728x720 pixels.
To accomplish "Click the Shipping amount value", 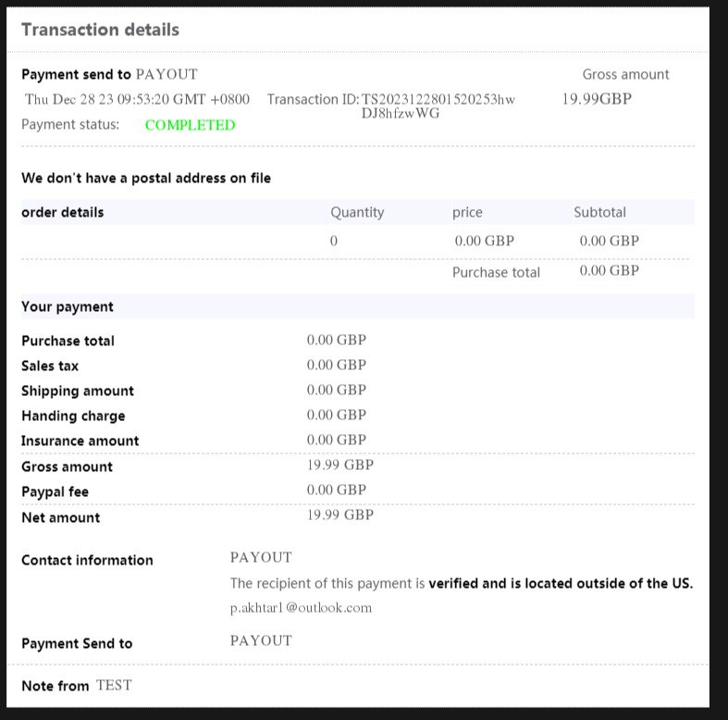I will point(336,390).
